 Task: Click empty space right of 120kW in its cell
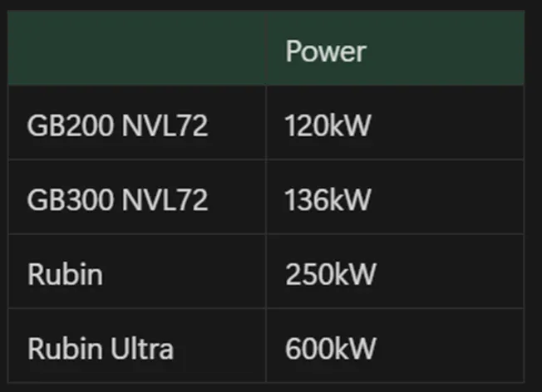(x=449, y=126)
